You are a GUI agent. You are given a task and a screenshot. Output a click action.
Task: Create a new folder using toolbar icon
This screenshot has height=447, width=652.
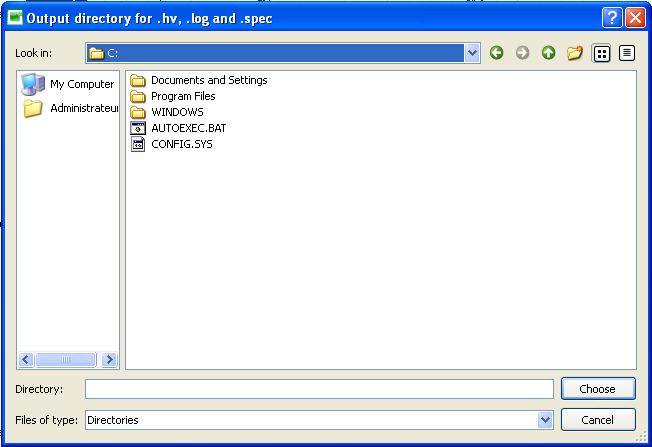pos(574,53)
